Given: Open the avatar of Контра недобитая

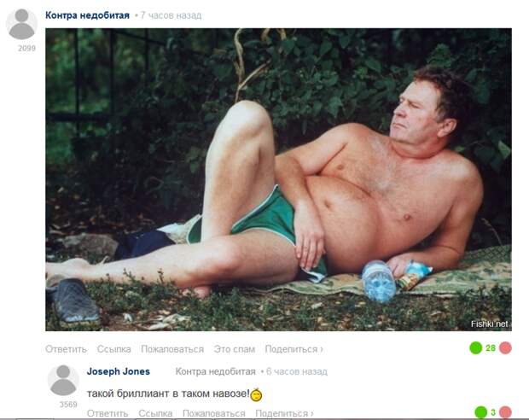Looking at the screenshot, I should (x=21, y=24).
